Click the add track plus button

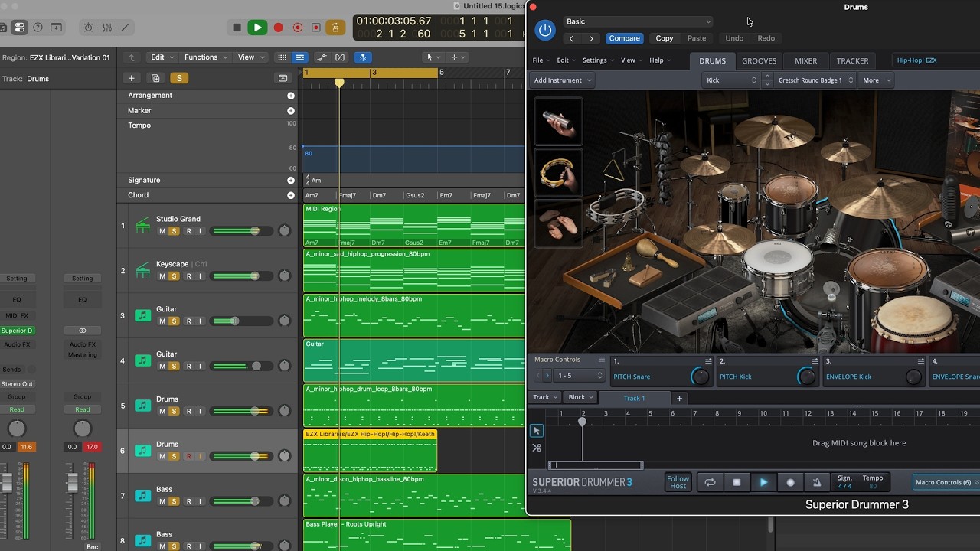pos(132,78)
